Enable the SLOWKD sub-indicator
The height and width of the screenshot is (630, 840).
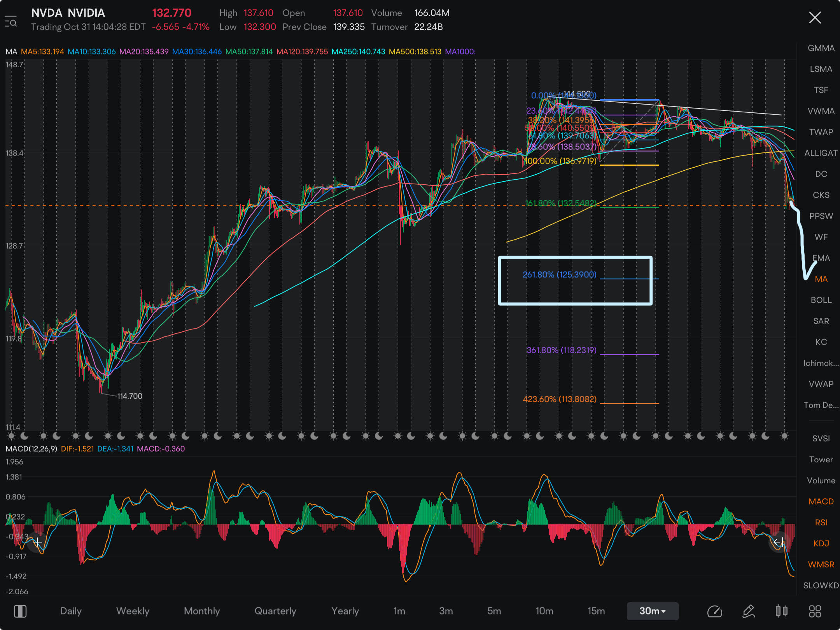click(x=821, y=586)
